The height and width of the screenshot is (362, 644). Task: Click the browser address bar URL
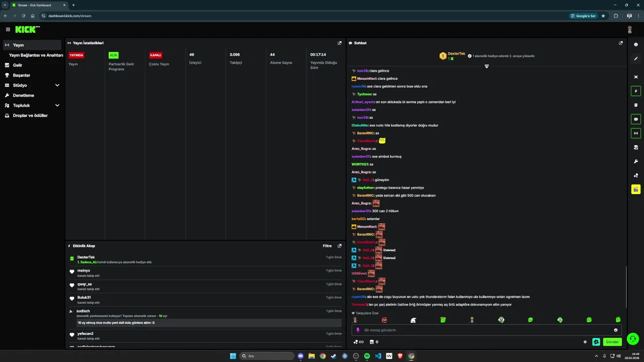[x=70, y=16]
